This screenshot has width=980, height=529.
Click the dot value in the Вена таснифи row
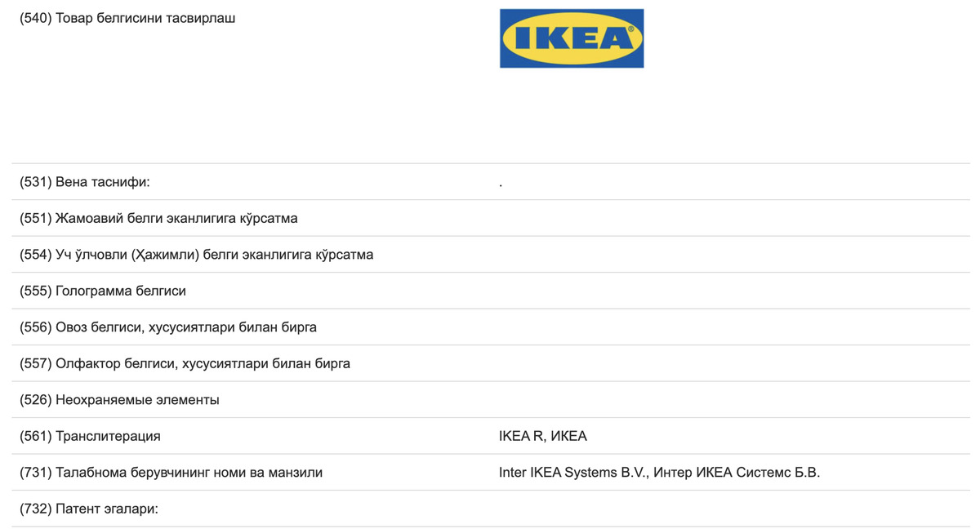[501, 185]
